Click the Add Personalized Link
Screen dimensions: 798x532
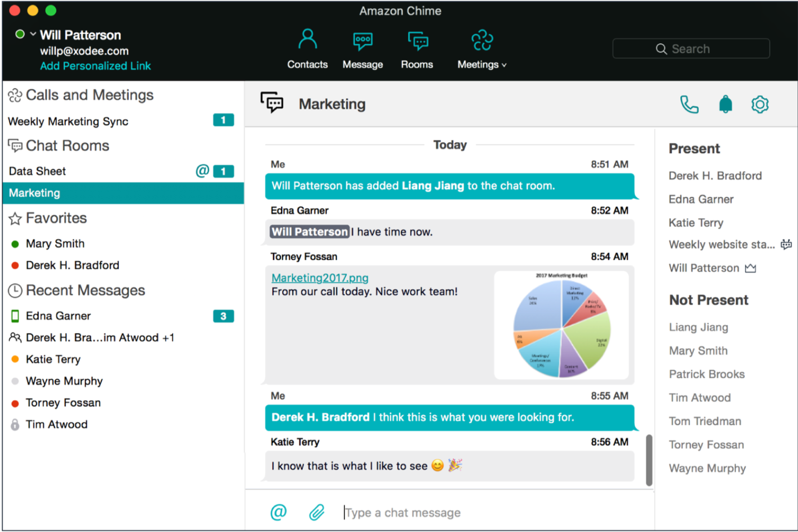(95, 66)
